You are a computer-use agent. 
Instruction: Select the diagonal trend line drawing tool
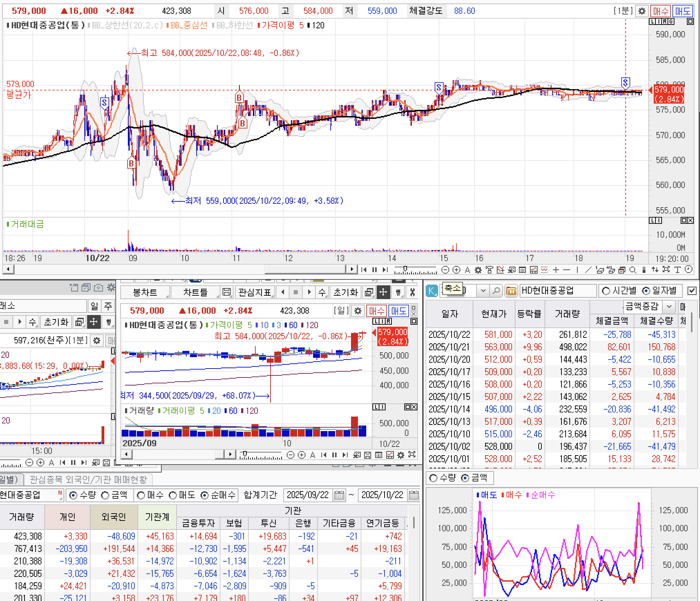[x=588, y=270]
